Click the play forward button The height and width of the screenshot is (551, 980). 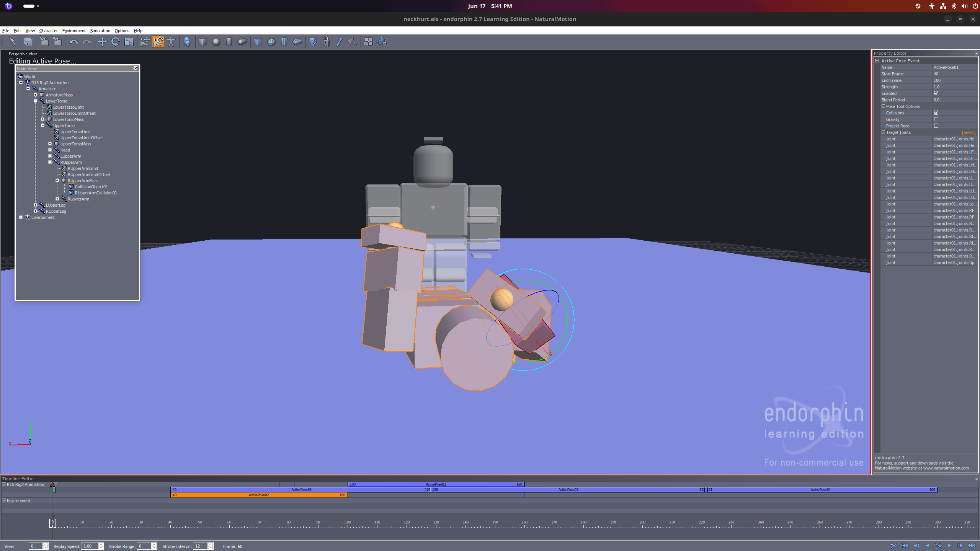(x=949, y=546)
